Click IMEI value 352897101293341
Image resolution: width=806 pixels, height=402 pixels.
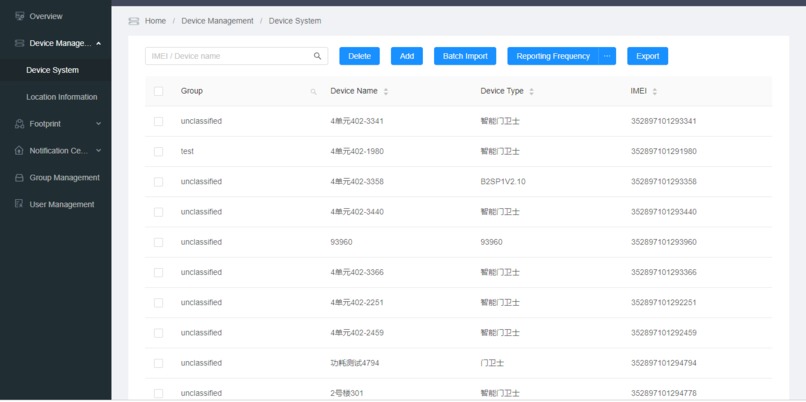click(x=664, y=121)
